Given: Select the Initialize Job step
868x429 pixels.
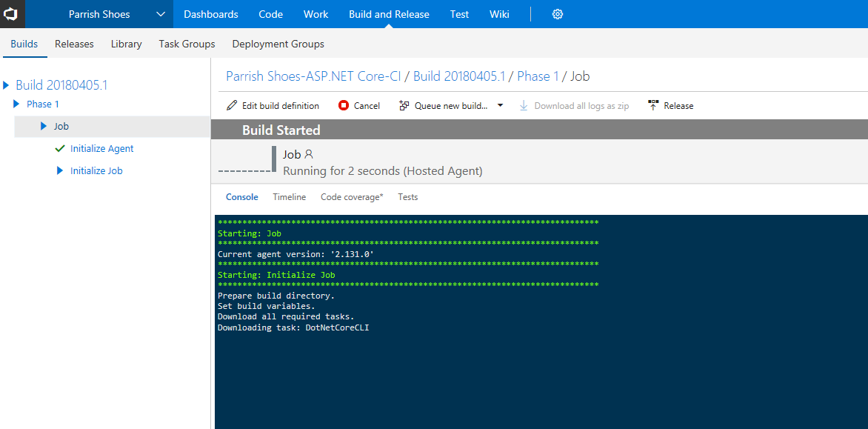Looking at the screenshot, I should coord(96,170).
